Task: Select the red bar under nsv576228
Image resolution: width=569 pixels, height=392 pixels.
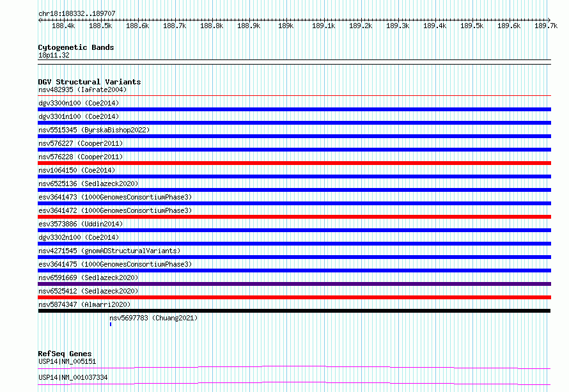Action: [x=294, y=163]
